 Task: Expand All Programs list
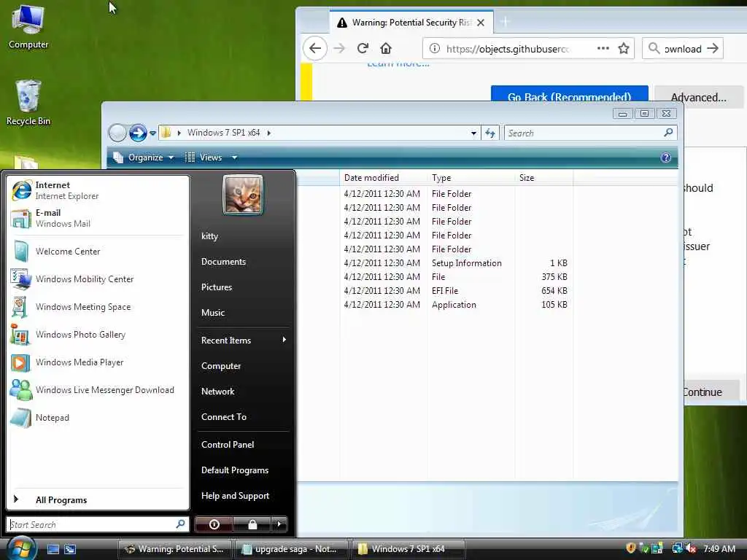(98, 500)
